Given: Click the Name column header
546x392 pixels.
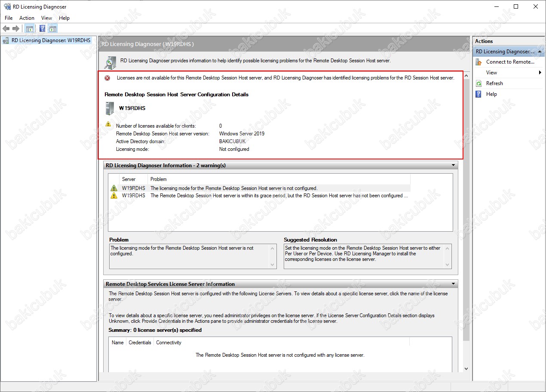Looking at the screenshot, I should tap(118, 343).
